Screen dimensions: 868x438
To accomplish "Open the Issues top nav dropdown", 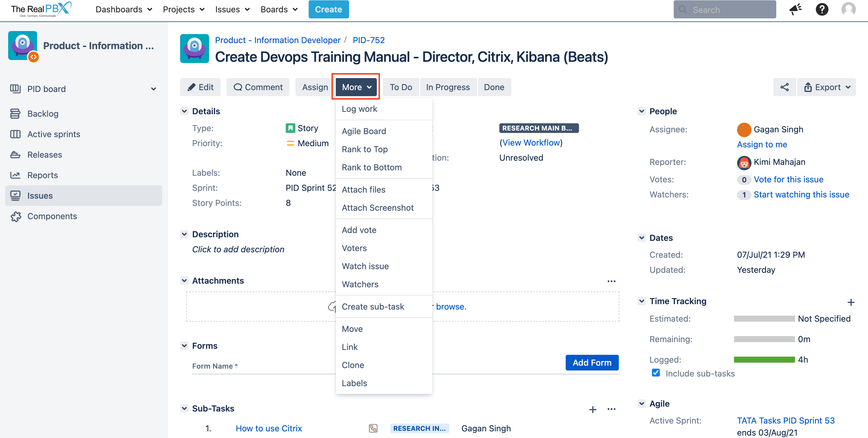I will point(233,9).
